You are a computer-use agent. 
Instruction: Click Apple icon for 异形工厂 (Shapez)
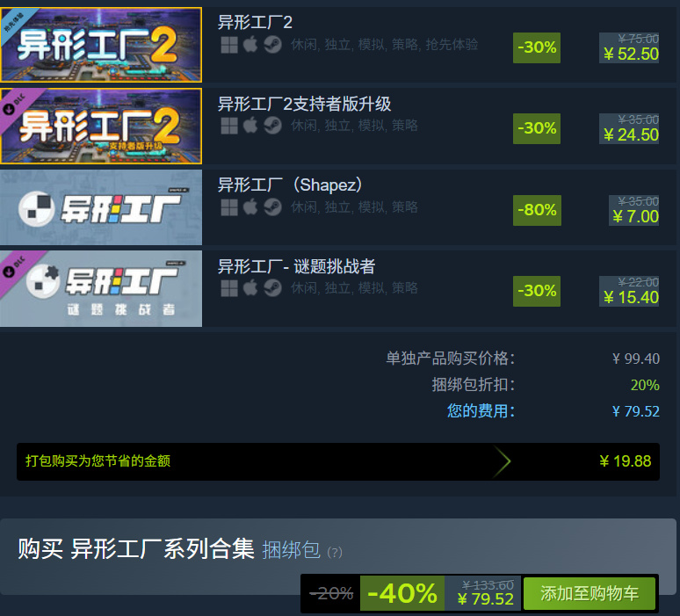[250, 207]
